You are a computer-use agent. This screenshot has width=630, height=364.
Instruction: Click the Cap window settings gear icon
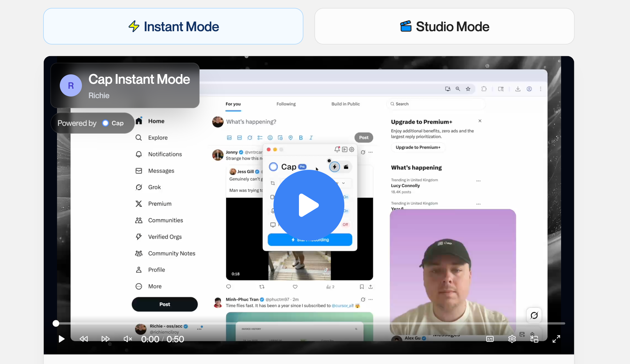(352, 150)
